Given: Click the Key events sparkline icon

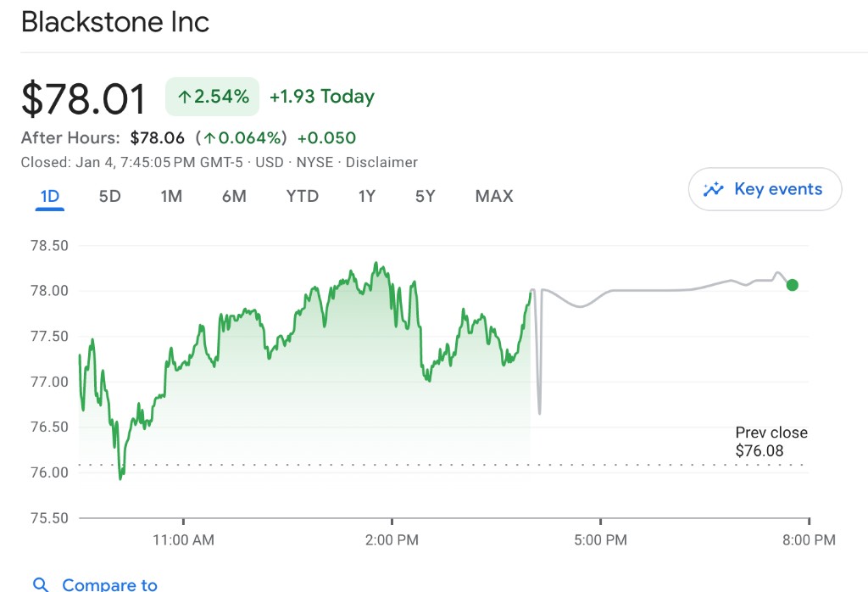Looking at the screenshot, I should (x=714, y=189).
